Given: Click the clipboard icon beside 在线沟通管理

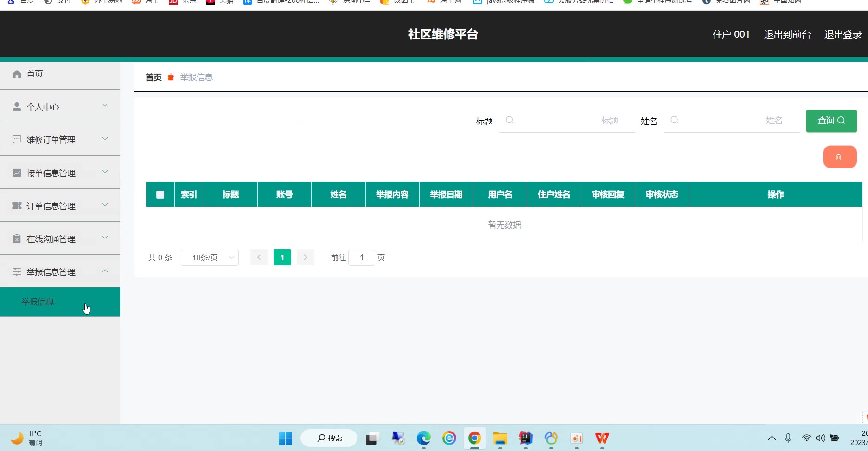Looking at the screenshot, I should [x=17, y=239].
